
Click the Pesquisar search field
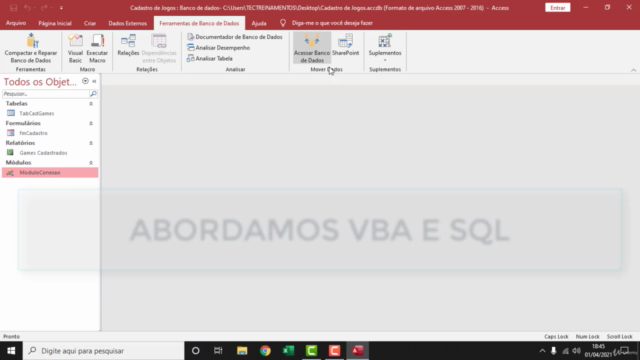tap(45, 94)
